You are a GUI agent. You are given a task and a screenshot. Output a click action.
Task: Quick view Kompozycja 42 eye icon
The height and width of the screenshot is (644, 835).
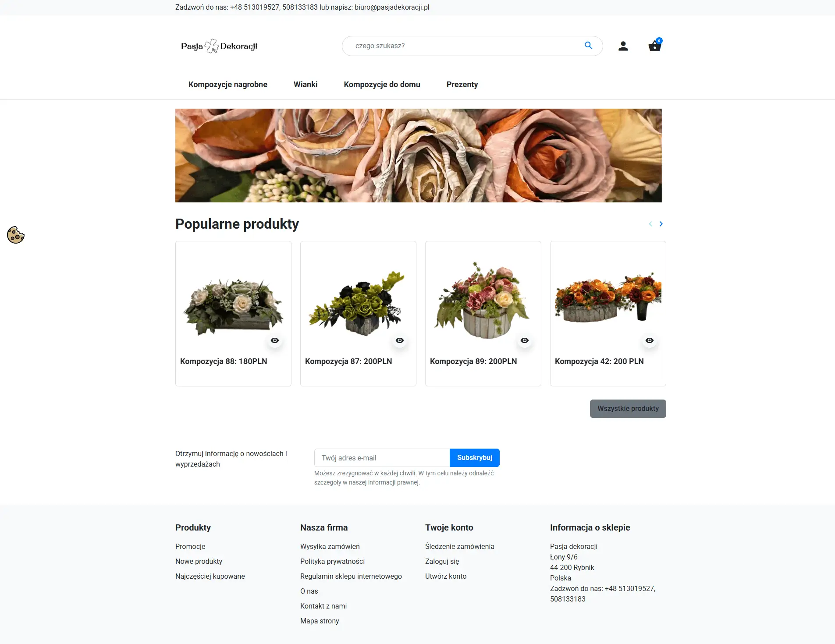(x=650, y=340)
